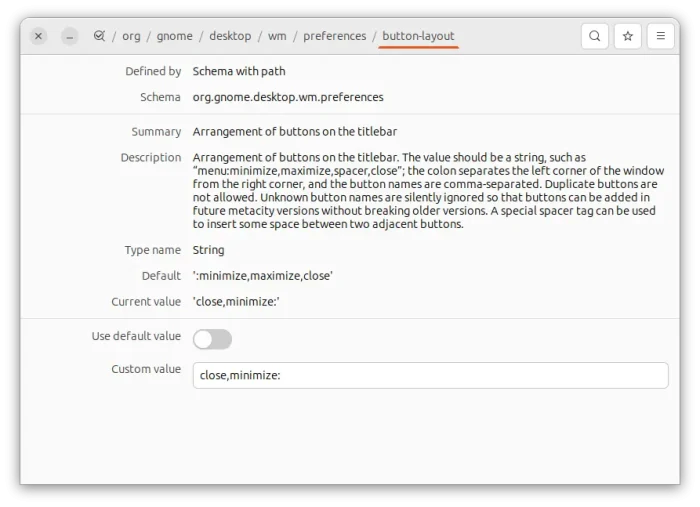
Task: Click the 'Defined by' label
Action: [153, 71]
